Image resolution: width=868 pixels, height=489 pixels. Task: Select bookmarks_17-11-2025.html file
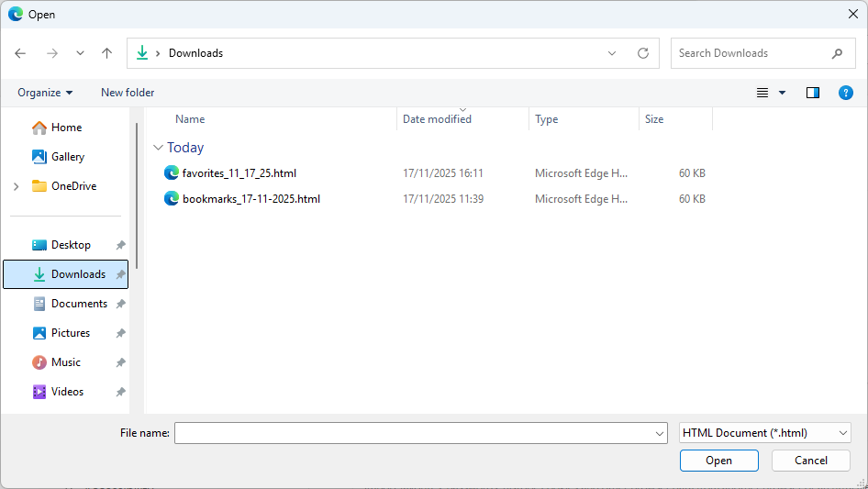250,198
